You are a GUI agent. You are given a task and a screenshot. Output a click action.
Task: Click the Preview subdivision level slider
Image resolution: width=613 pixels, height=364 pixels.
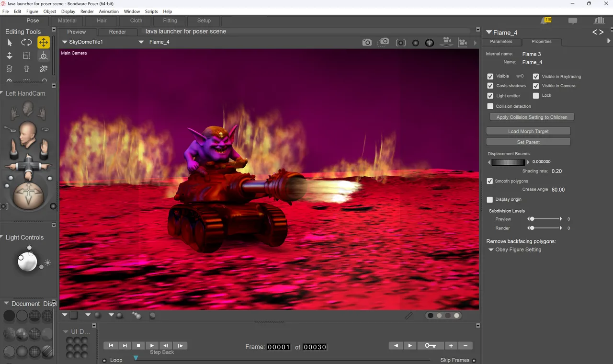[x=545, y=219]
